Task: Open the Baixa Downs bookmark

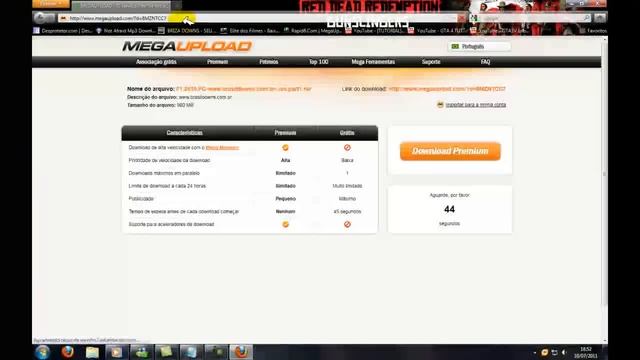Action: [x=187, y=31]
